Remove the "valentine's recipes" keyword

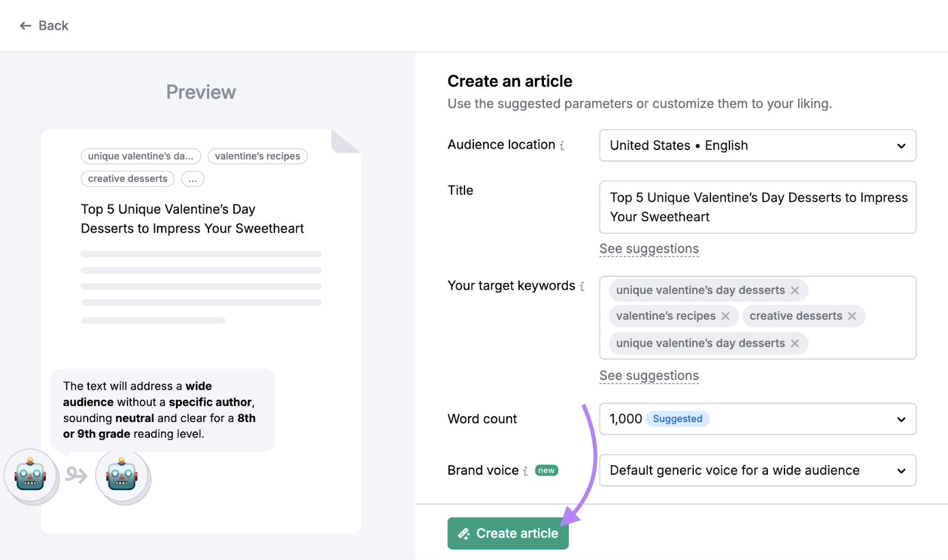click(725, 316)
